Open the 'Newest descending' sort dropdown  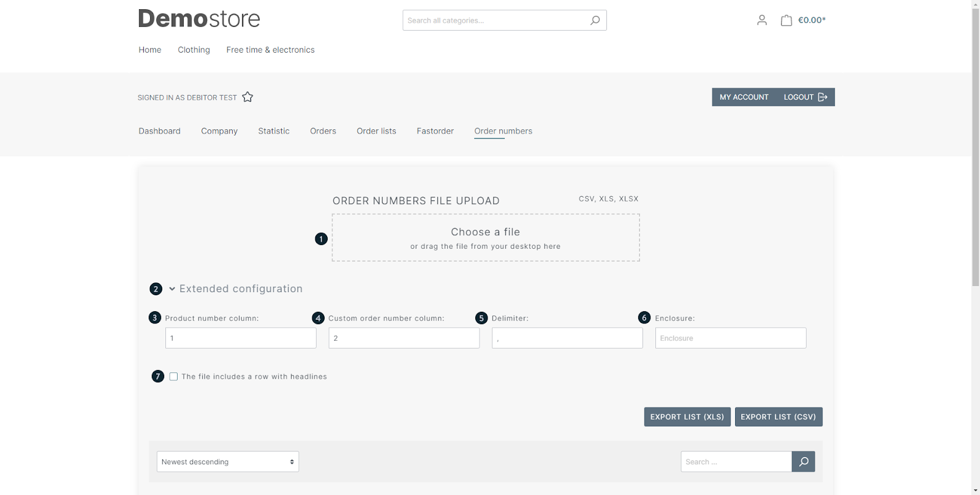(x=228, y=462)
